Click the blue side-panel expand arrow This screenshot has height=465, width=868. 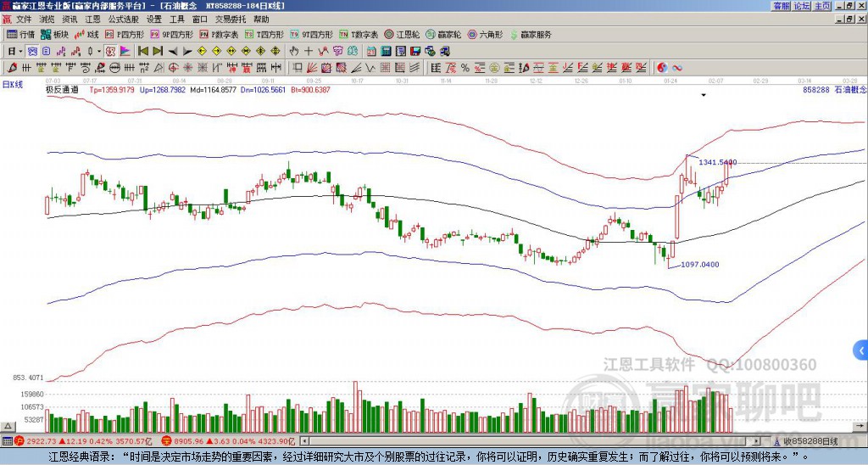[861, 350]
